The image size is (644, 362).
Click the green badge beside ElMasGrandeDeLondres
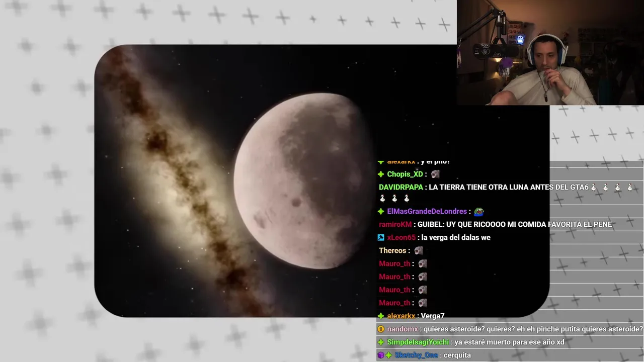381,212
